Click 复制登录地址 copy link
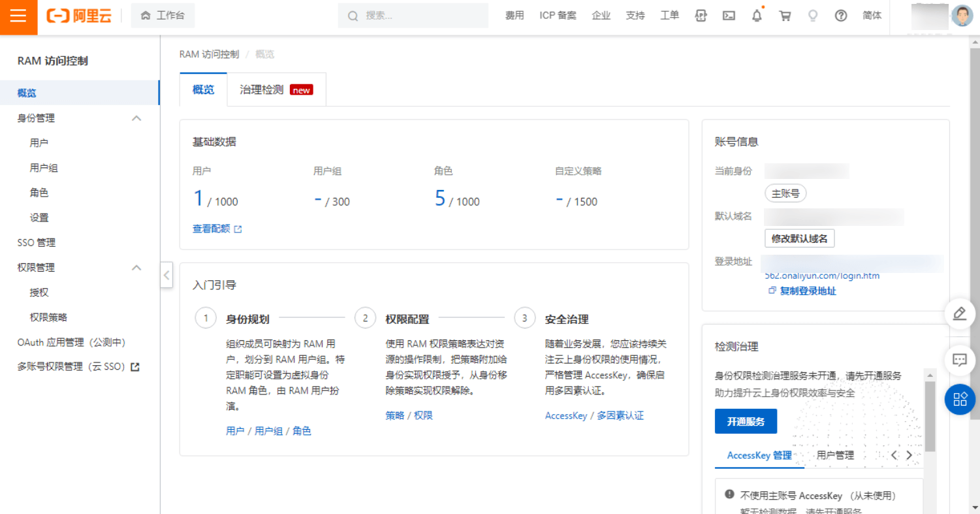Viewport: 980px width, 514px height. (802, 291)
